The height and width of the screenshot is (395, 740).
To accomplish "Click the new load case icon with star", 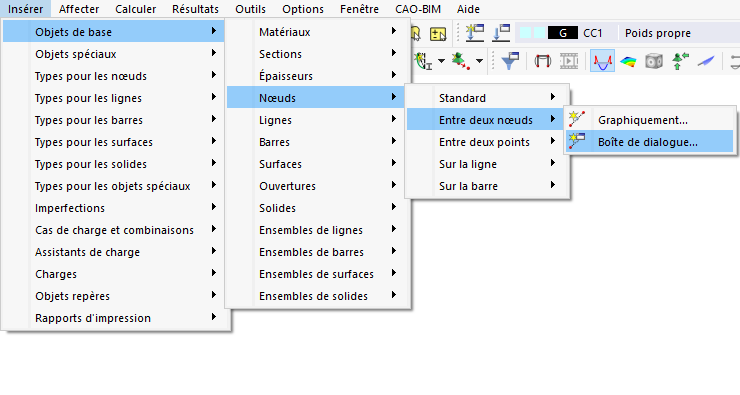I will coord(474,33).
